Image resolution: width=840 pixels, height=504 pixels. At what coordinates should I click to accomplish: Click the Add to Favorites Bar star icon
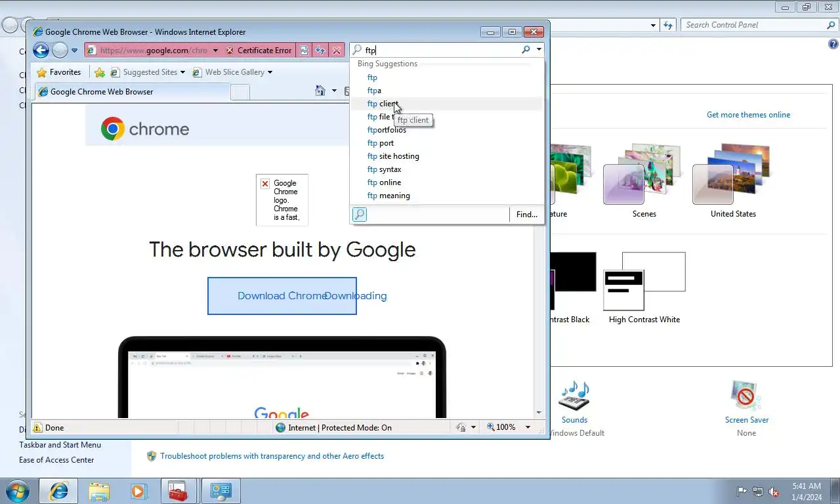click(x=100, y=72)
